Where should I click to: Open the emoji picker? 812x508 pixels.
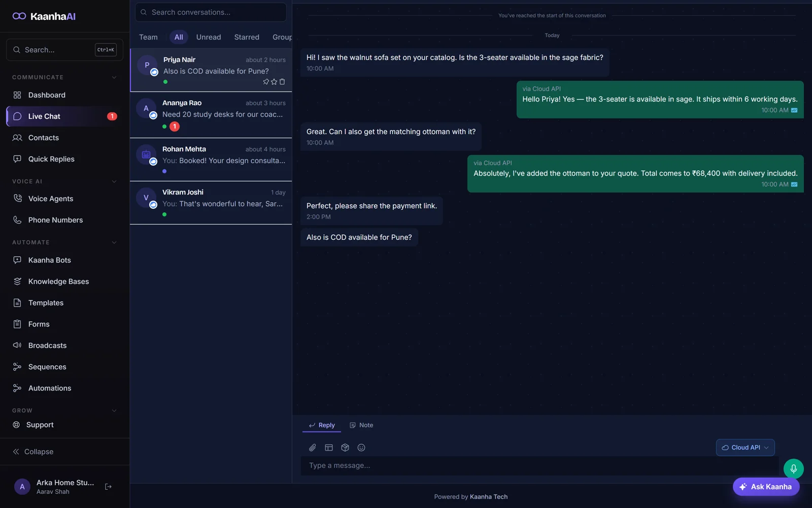pos(361,448)
